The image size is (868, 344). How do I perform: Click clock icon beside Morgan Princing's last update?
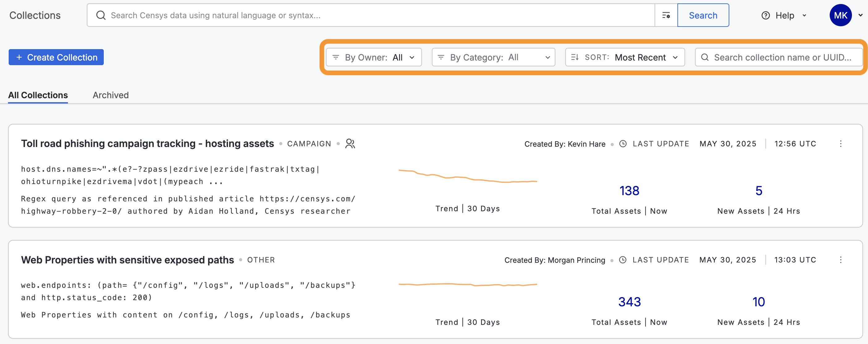623,260
